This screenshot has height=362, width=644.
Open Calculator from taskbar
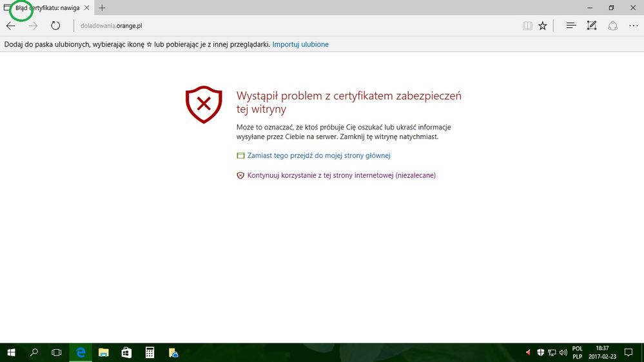[150, 352]
